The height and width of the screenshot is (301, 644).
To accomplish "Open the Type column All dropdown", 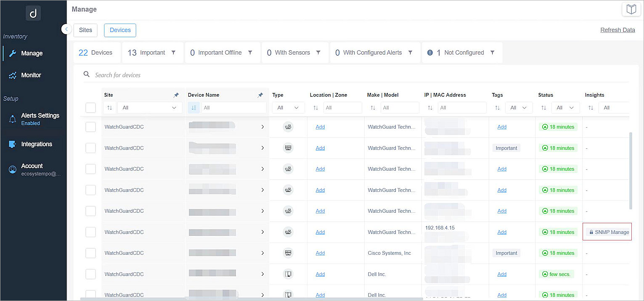I will pos(288,108).
